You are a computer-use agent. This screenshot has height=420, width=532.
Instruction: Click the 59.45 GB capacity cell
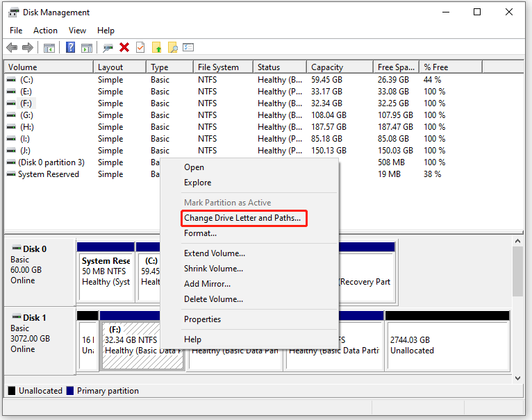pos(326,80)
